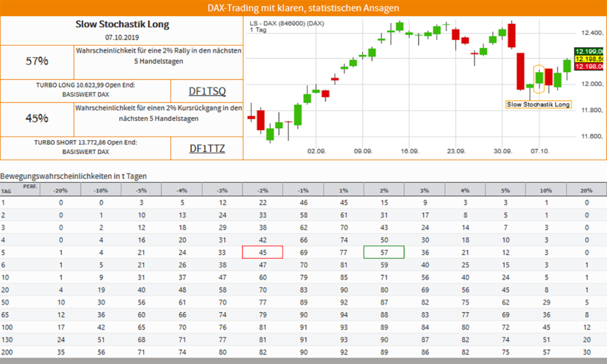Click the 07.10. date on chart axis
This screenshot has width=607, height=364.
pos(539,151)
